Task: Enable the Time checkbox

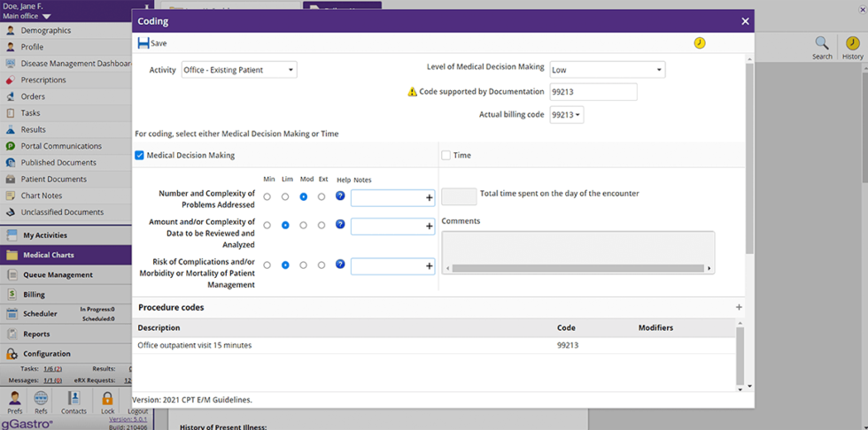Action: click(x=446, y=156)
